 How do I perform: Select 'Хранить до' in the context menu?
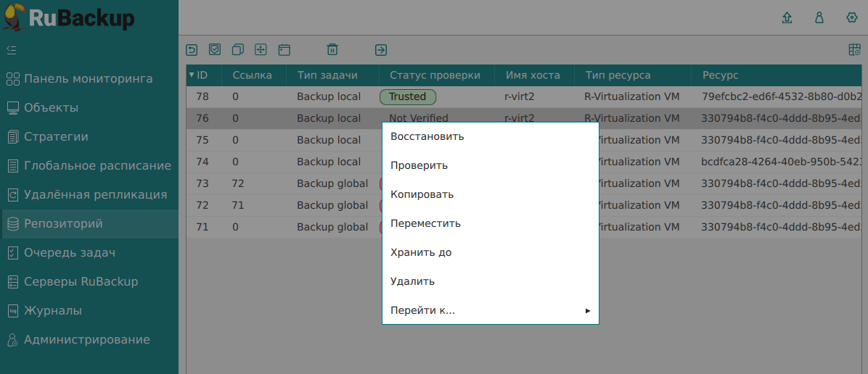421,252
